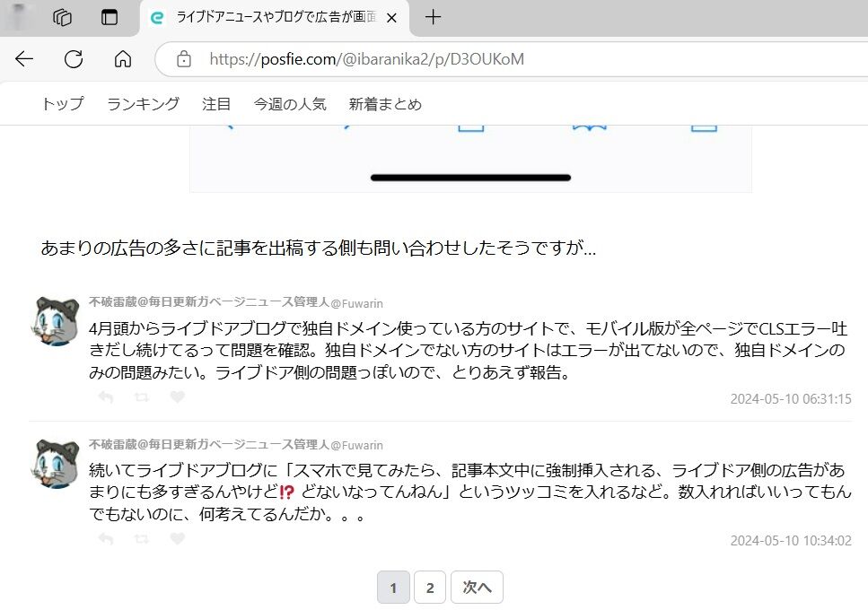868x610 pixels.
Task: Open cat avatar of the 10:34:02 tweet
Action: point(56,464)
